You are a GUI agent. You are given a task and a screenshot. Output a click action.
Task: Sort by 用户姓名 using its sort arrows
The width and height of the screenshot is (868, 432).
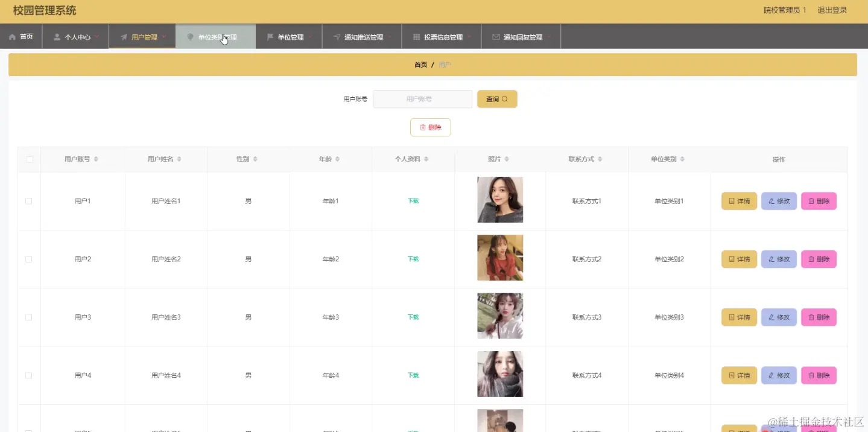coord(179,159)
